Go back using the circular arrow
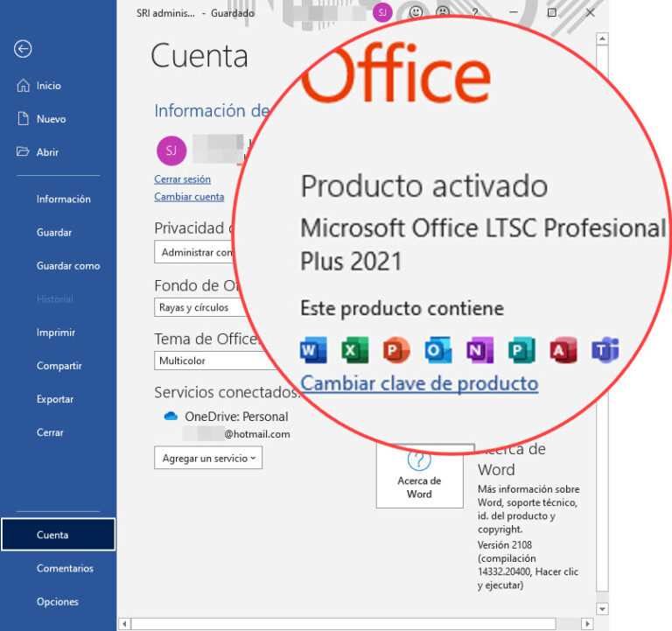This screenshot has width=672, height=631. (x=23, y=49)
